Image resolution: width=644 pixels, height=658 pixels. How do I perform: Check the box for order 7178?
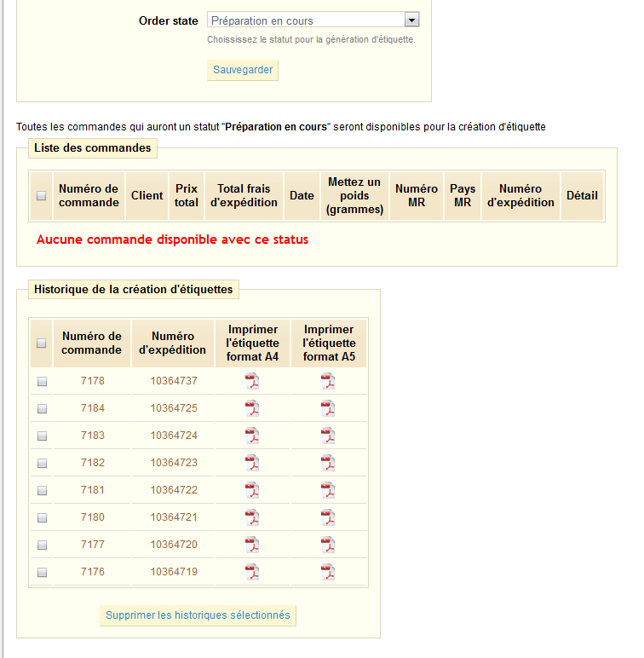[x=42, y=382]
